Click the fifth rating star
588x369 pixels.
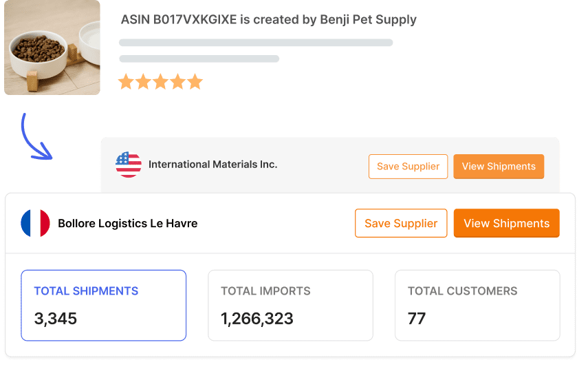[195, 83]
